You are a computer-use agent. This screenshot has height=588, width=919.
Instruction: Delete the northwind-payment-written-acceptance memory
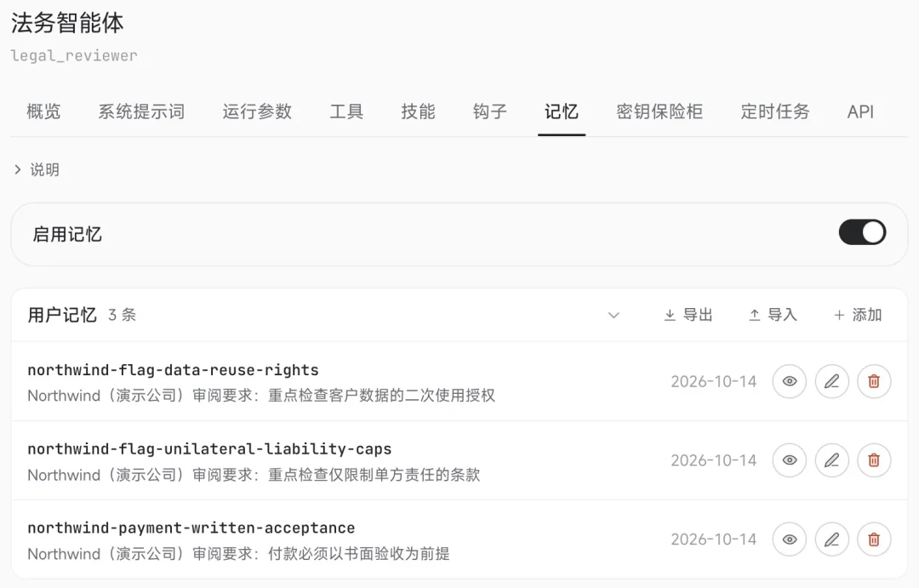(x=874, y=539)
